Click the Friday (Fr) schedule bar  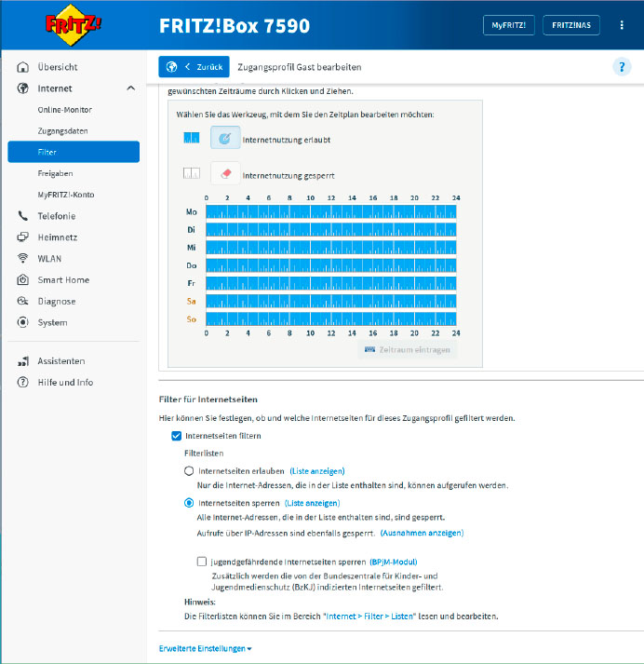point(331,283)
